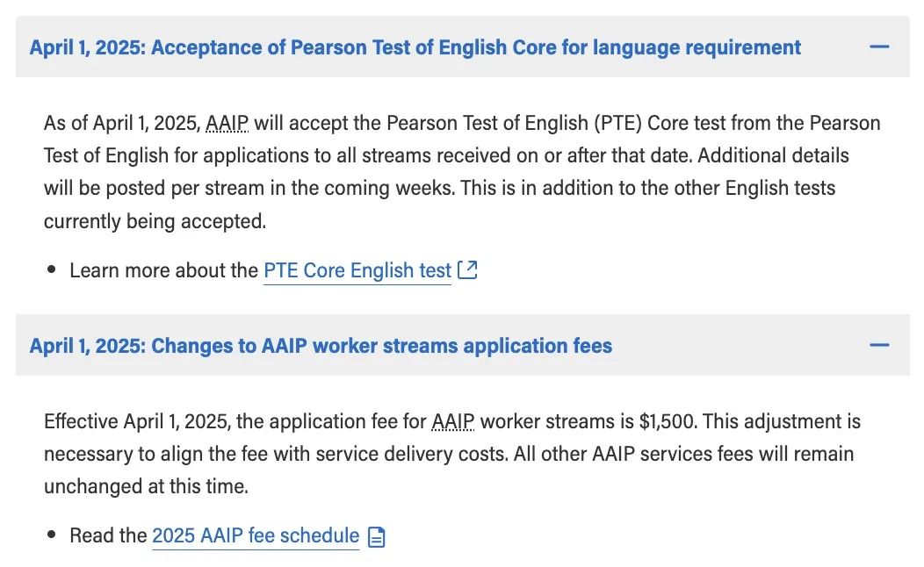
Task: Toggle the Changes to AAIP worker streams heading
Action: tap(321, 346)
